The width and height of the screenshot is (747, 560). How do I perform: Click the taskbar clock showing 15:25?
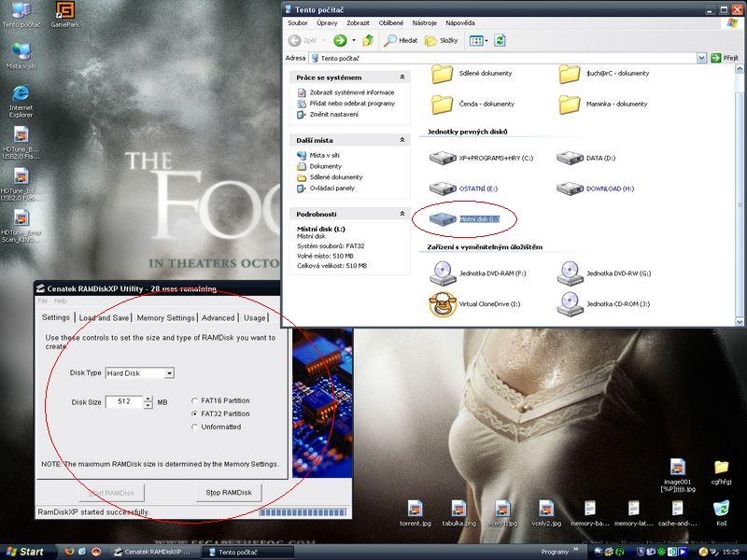pos(731,552)
